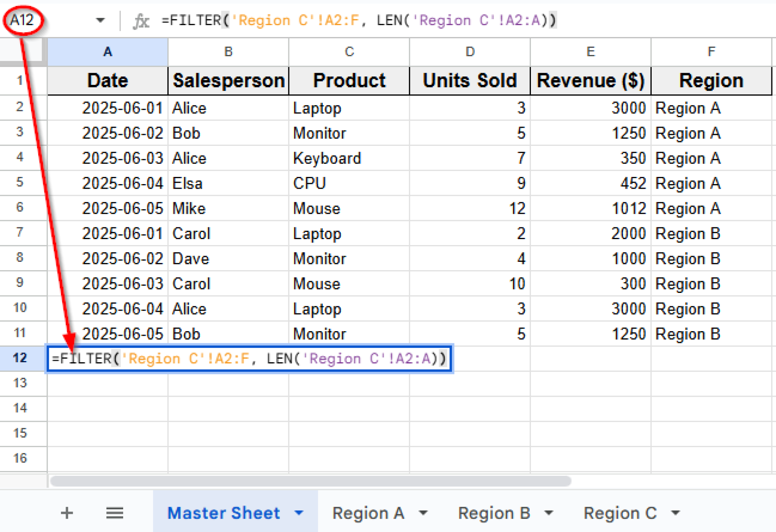Open Region A tab dropdown arrow
Viewport: 776px width, 532px height.
point(424,513)
